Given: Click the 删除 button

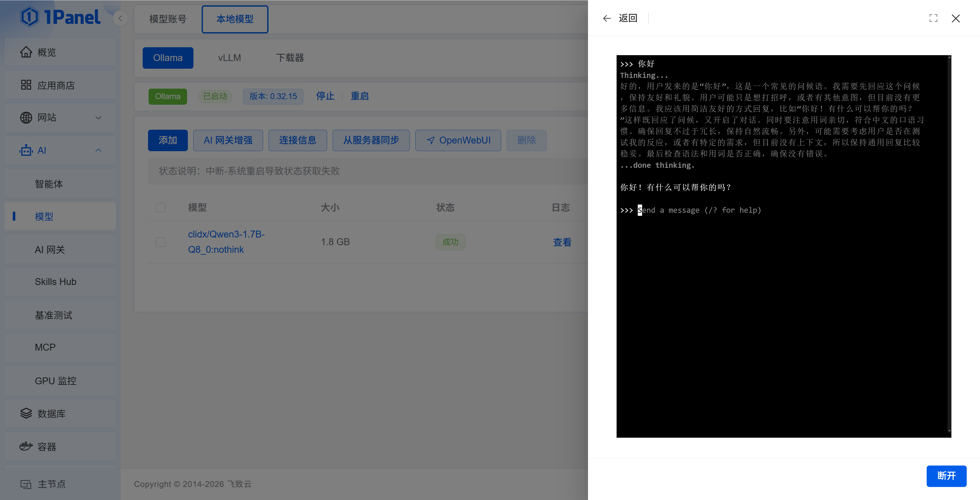Looking at the screenshot, I should pos(526,140).
